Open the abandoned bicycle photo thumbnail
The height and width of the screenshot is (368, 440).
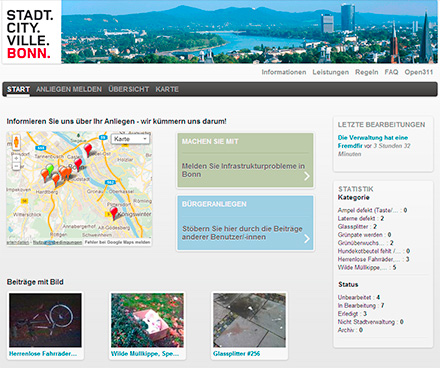pos(45,320)
